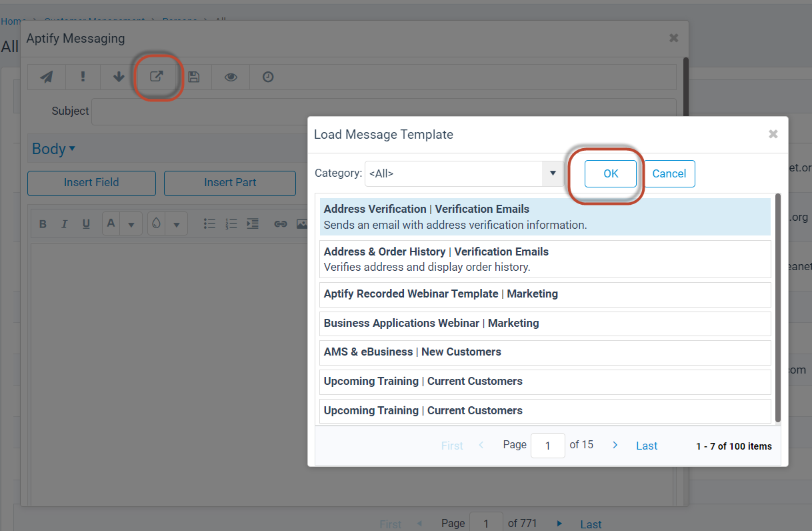
Task: Click the message body text area
Action: coord(352,374)
